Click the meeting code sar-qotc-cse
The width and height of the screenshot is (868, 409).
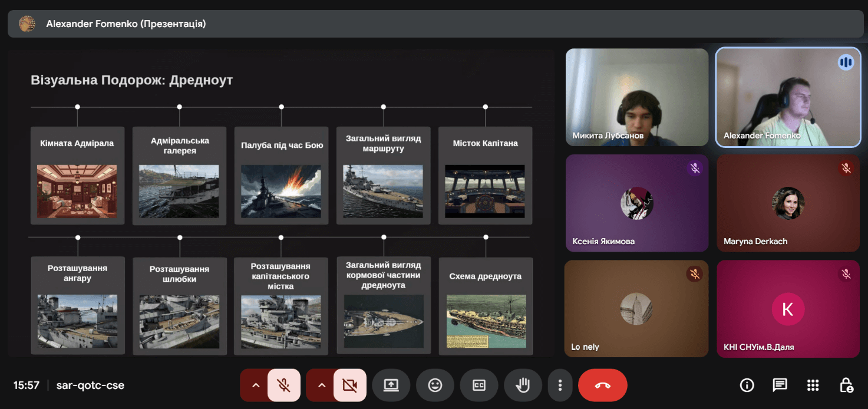point(90,385)
